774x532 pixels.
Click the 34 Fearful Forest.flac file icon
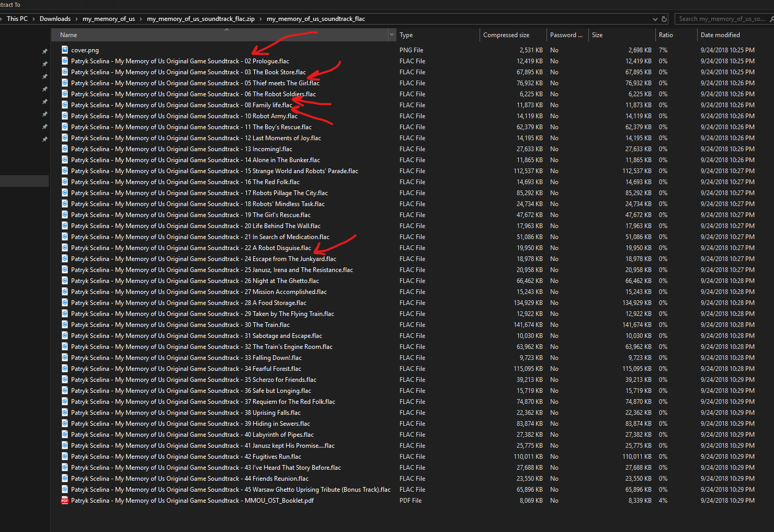coord(65,368)
